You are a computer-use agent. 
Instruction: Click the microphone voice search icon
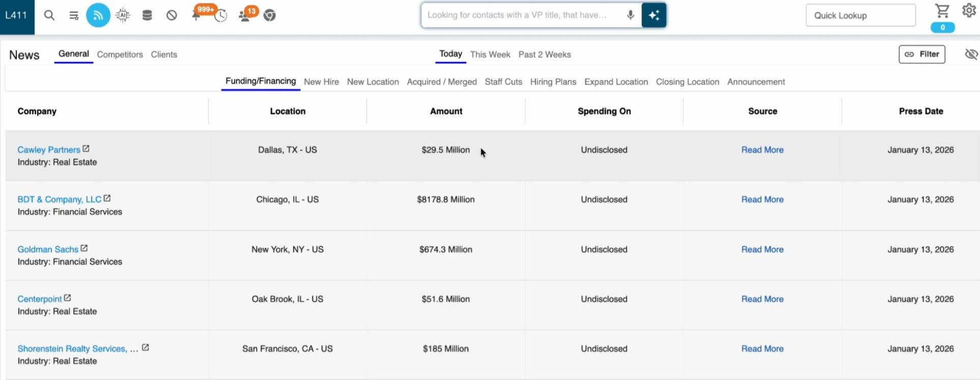tap(630, 15)
